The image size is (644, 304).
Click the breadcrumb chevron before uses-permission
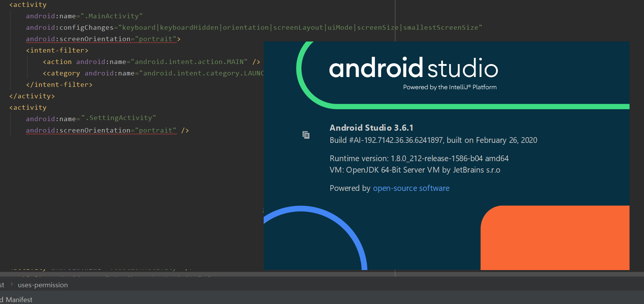coord(12,284)
